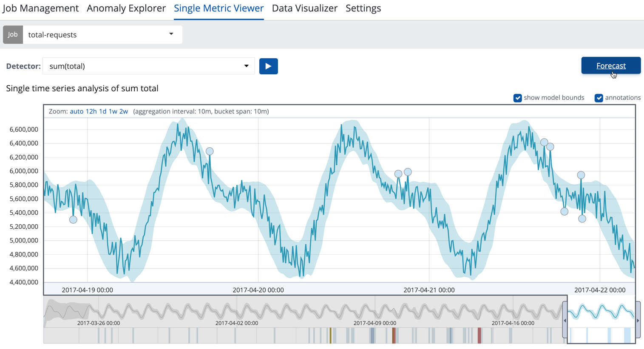Click the anomaly marker near the April 19 dip

click(x=73, y=220)
